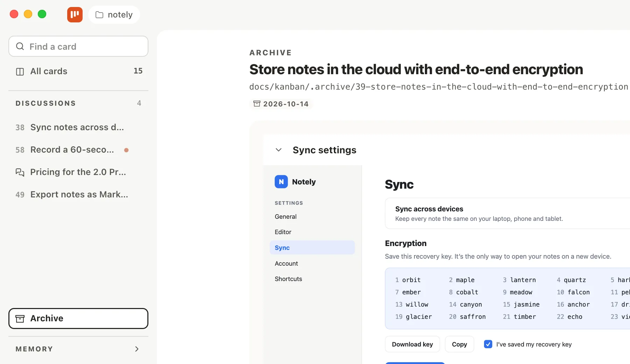Click the Archive box icon in sidebar
Image resolution: width=630 pixels, height=364 pixels.
[x=20, y=318]
